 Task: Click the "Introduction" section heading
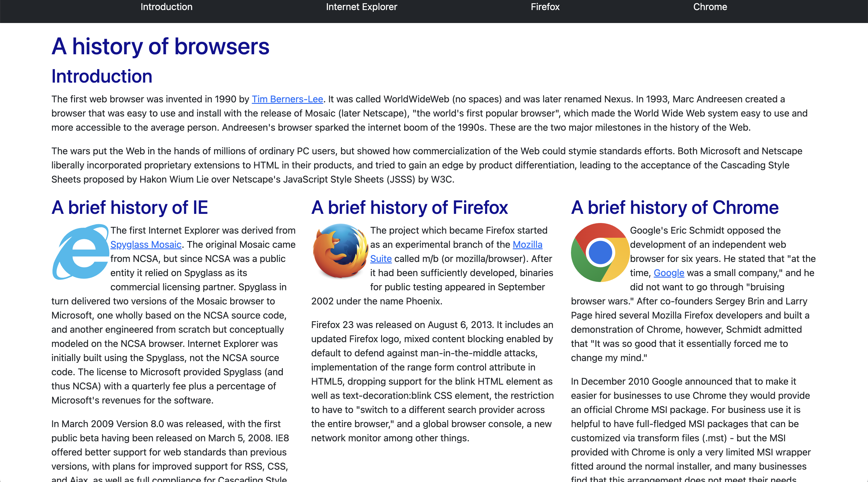click(102, 76)
